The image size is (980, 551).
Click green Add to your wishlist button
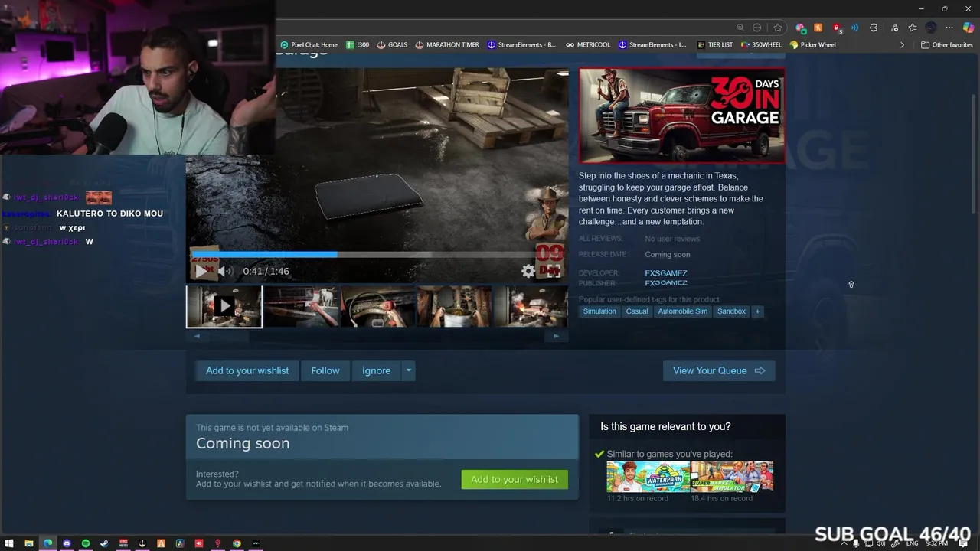[514, 479]
